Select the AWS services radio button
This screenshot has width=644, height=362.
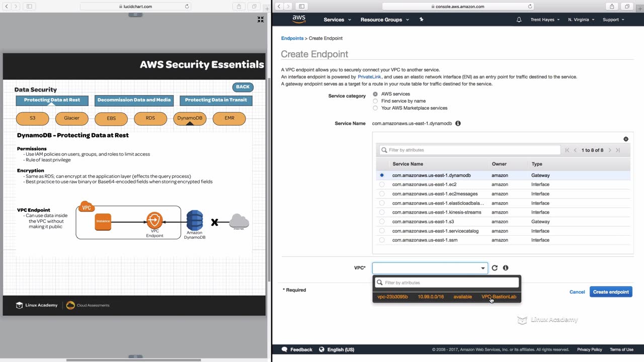[375, 94]
